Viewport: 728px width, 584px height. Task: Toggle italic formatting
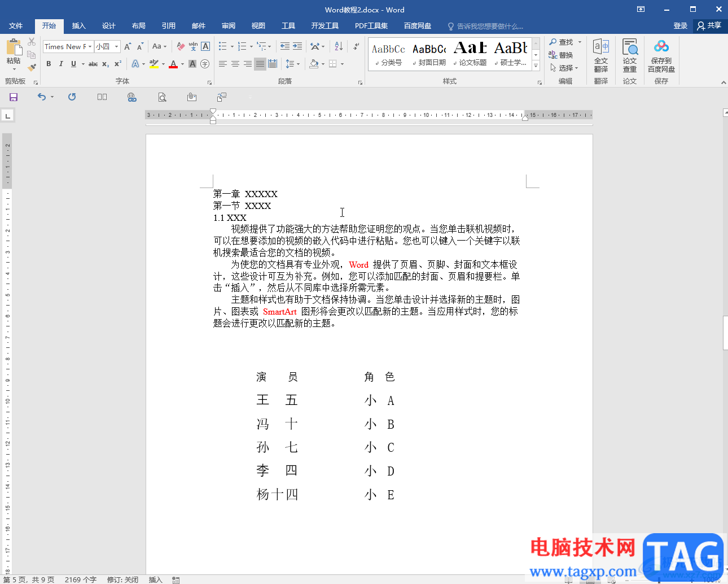[x=61, y=64]
